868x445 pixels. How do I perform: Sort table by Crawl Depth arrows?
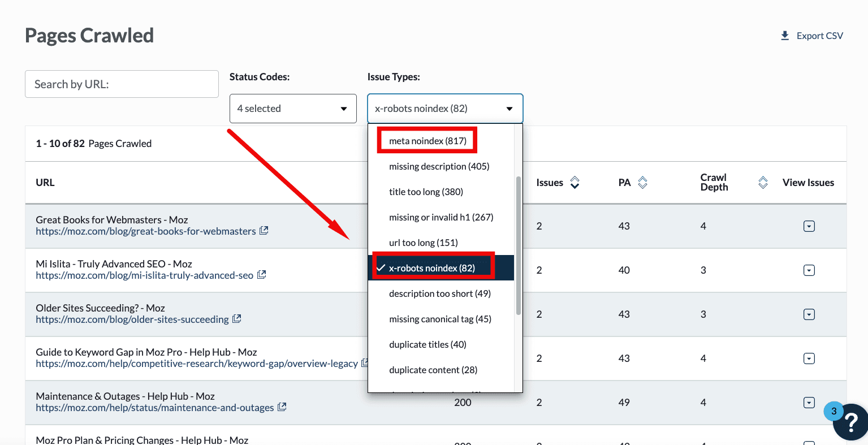pos(763,183)
